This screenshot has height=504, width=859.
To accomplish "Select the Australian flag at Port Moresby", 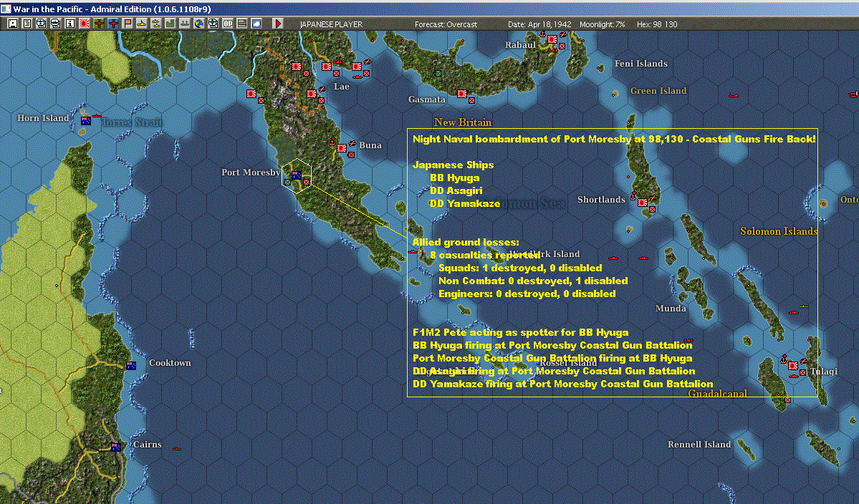I will pyautogui.click(x=297, y=175).
